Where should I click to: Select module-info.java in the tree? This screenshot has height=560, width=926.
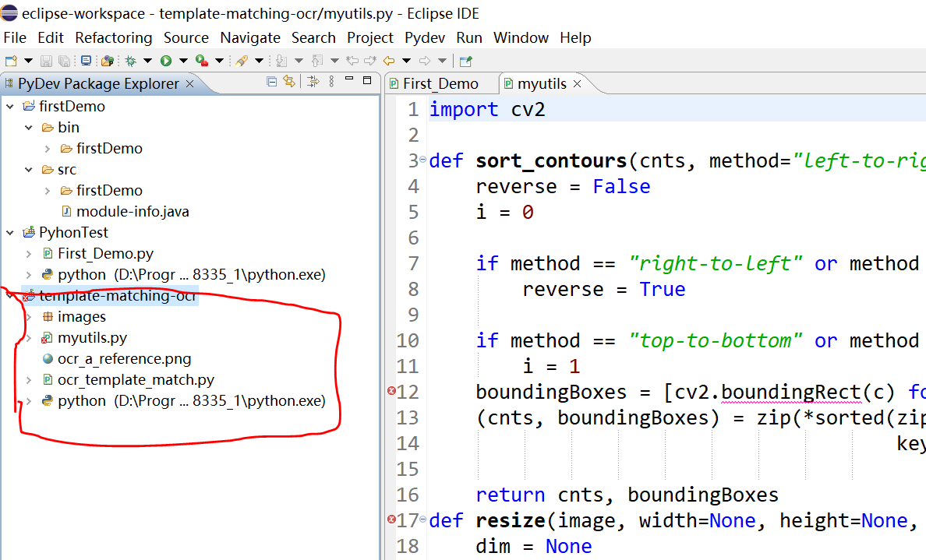click(133, 211)
